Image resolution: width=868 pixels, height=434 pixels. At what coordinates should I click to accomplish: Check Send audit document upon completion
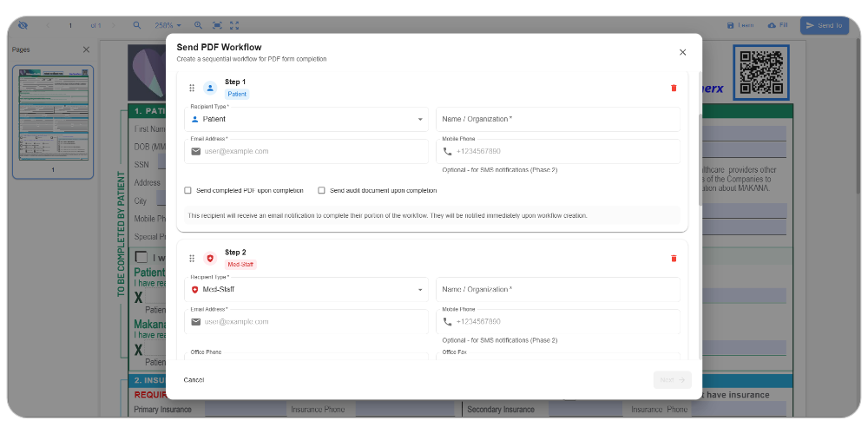click(321, 190)
